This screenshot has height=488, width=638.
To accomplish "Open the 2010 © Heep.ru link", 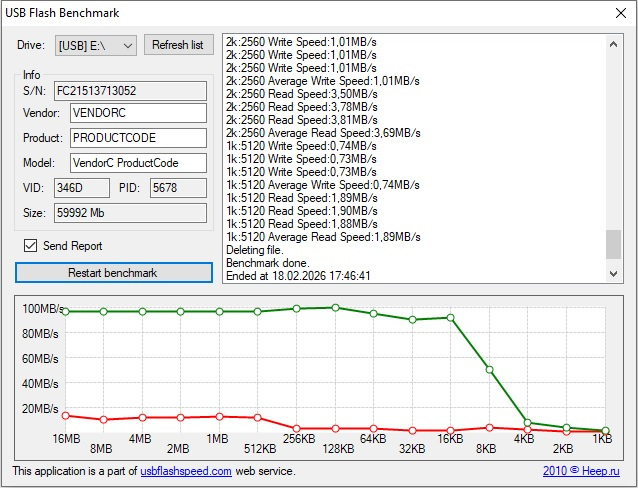I will pos(581,471).
